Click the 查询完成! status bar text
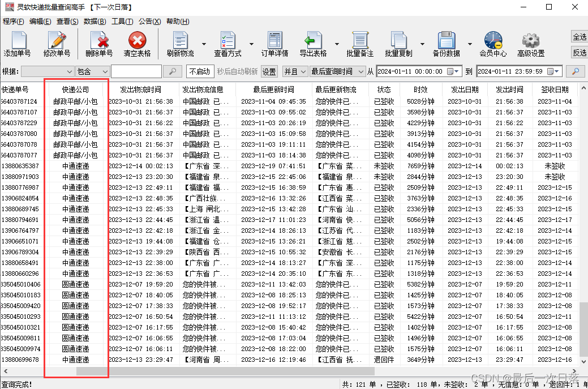This screenshot has height=389, width=588. [x=17, y=384]
